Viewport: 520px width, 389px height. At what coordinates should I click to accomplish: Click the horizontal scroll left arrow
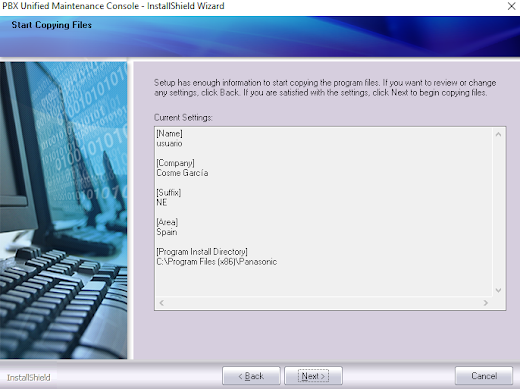(162, 303)
